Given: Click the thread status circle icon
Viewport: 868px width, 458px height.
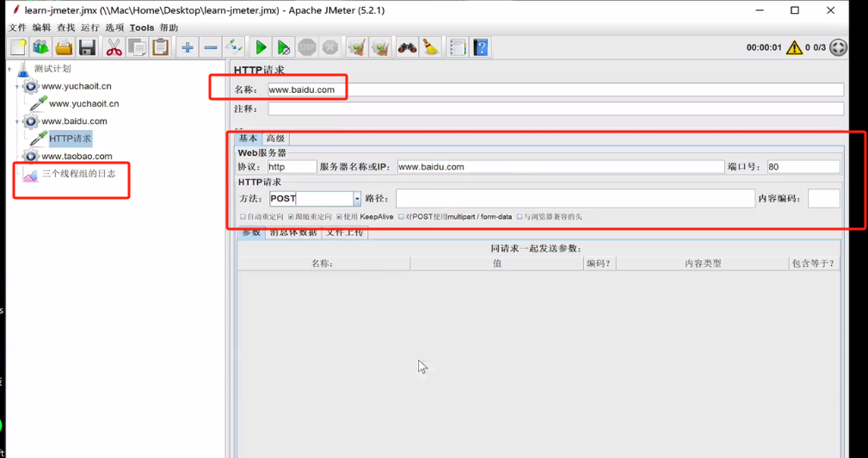Looking at the screenshot, I should 838,47.
